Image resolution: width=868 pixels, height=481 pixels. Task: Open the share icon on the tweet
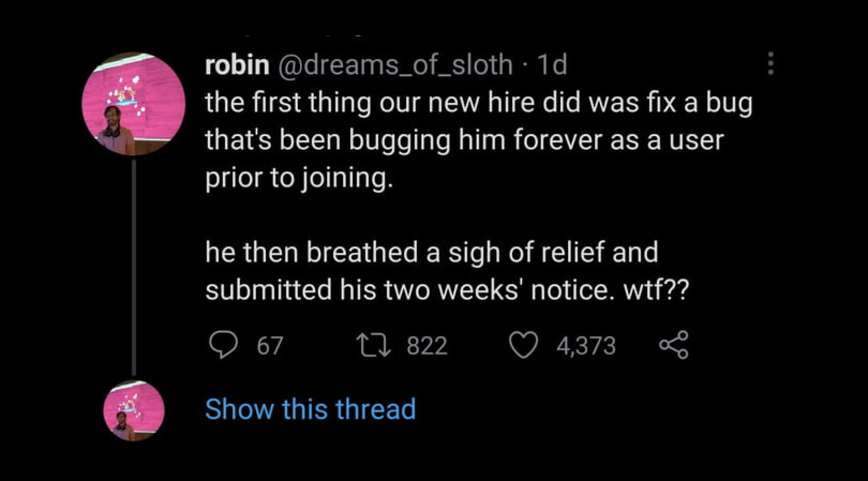coord(674,345)
